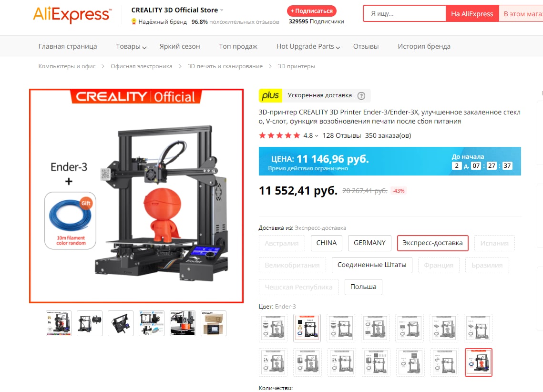This screenshot has width=543, height=392.
Task: Select GERMANY shipping option
Action: (369, 243)
